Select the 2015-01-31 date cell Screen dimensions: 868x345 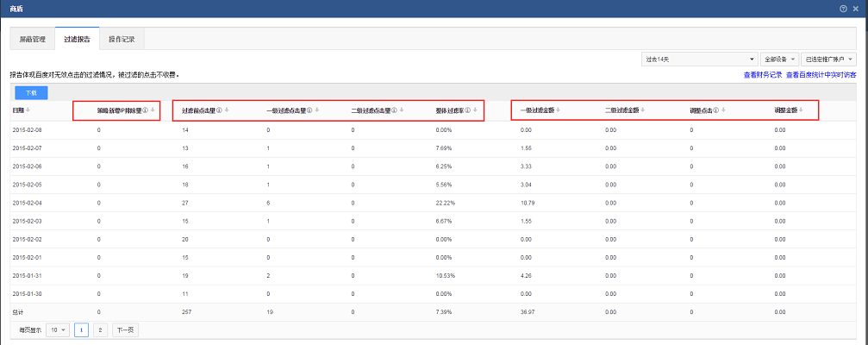26,276
